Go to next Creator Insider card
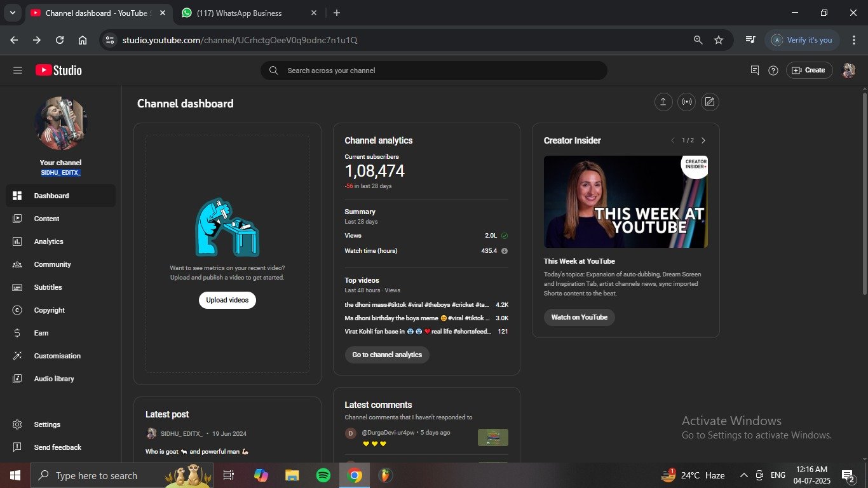The height and width of the screenshot is (488, 868). (703, 140)
